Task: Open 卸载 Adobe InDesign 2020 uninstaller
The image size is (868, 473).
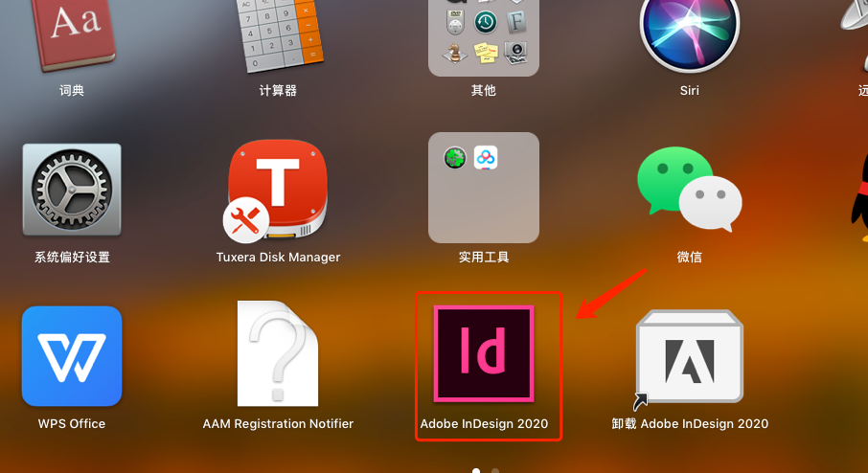Action: [x=689, y=358]
